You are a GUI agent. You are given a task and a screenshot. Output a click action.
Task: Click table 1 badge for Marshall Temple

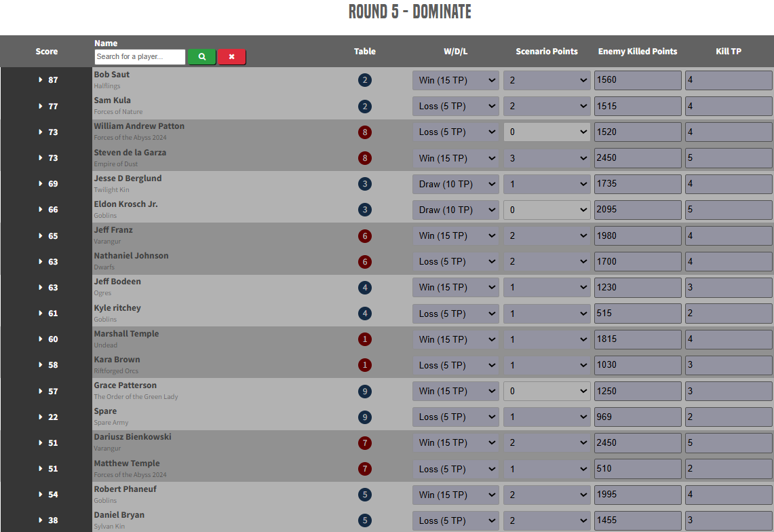365,339
